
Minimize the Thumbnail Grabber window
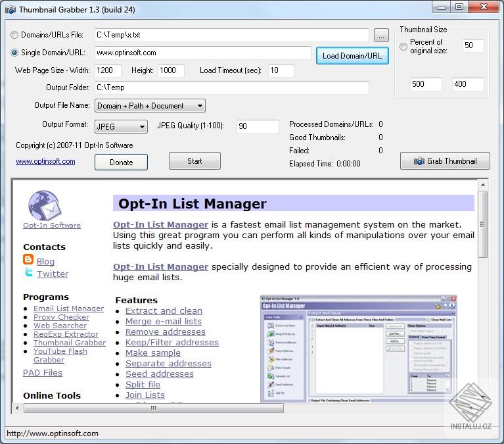tap(442, 7)
